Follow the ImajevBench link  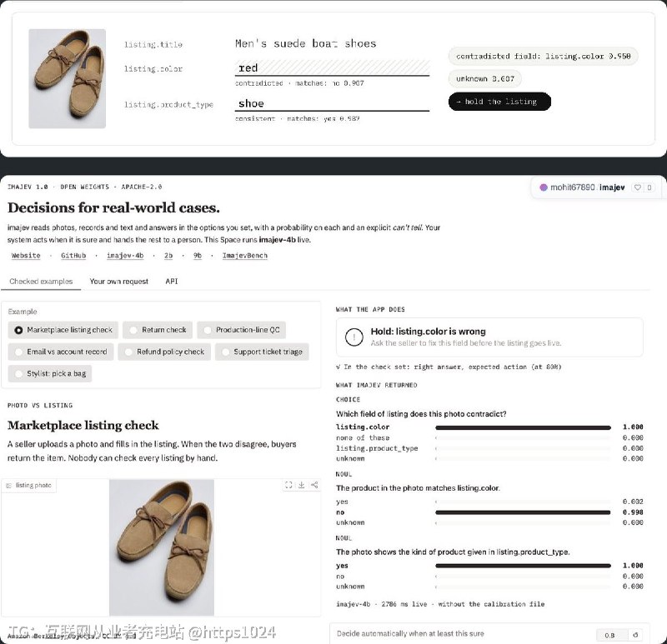click(x=244, y=256)
